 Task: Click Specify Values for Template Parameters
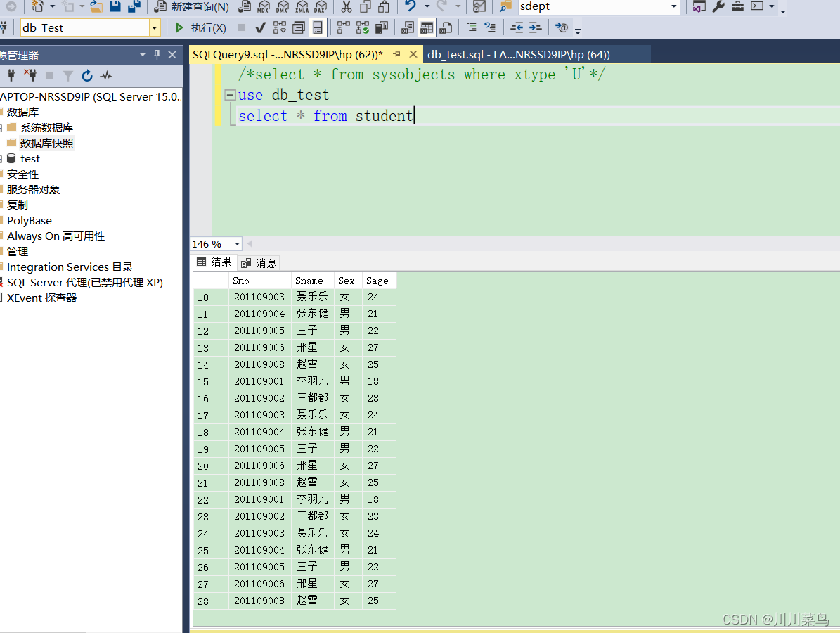562,28
